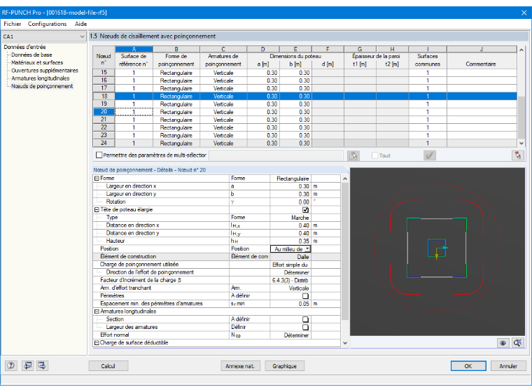The image size is (532, 392).
Task: Click the select-in-graphic icon right of table
Action: click(x=518, y=155)
